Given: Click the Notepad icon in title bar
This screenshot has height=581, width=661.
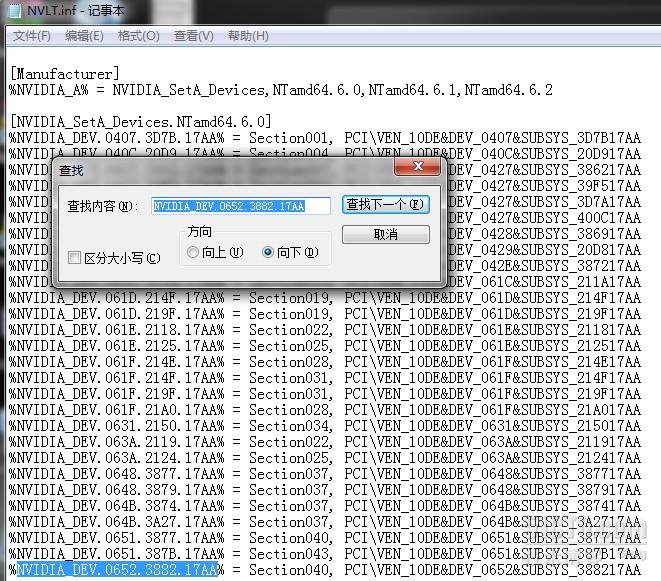Looking at the screenshot, I should (x=15, y=10).
